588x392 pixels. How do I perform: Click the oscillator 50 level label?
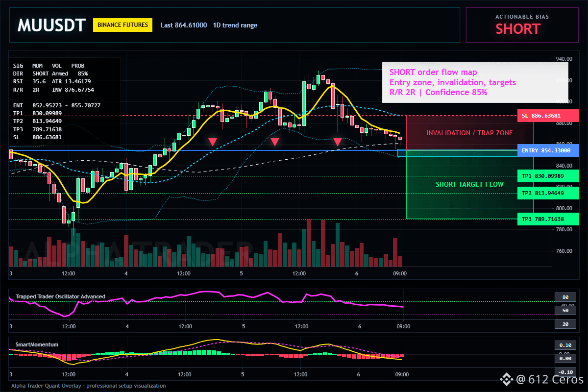click(565, 310)
